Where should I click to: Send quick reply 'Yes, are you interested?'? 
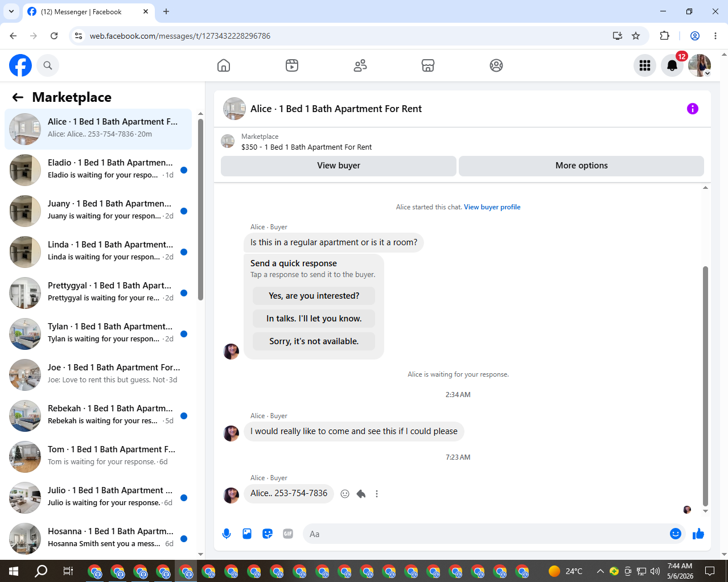(314, 296)
